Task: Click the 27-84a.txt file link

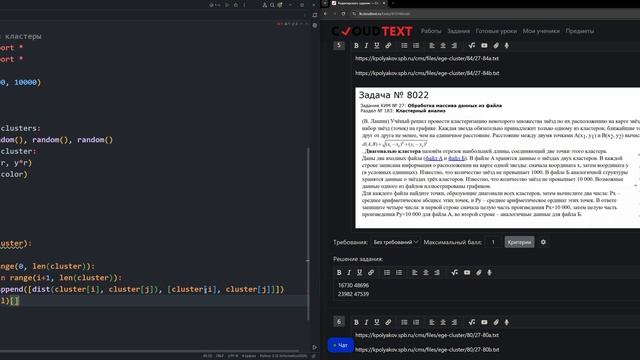Action: tap(427, 58)
